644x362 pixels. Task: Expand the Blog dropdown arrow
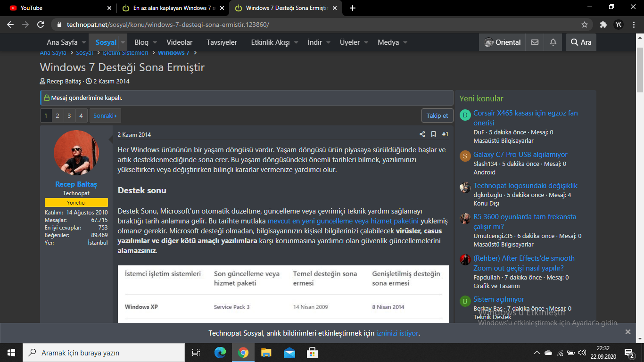[x=155, y=42]
